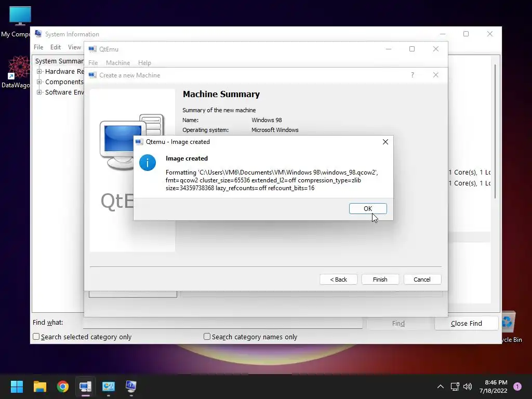The width and height of the screenshot is (532, 399).
Task: Click the QtEmu taskbar icon
Action: (86, 387)
